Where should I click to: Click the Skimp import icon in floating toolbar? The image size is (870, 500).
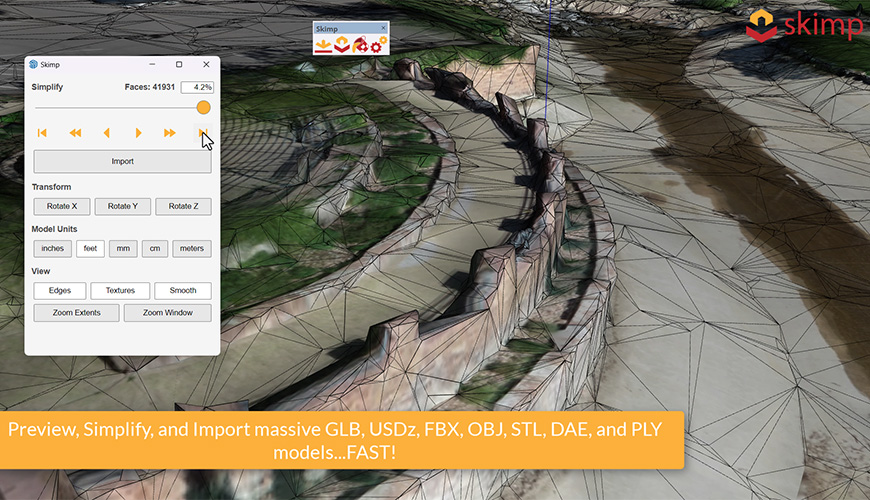click(324, 45)
